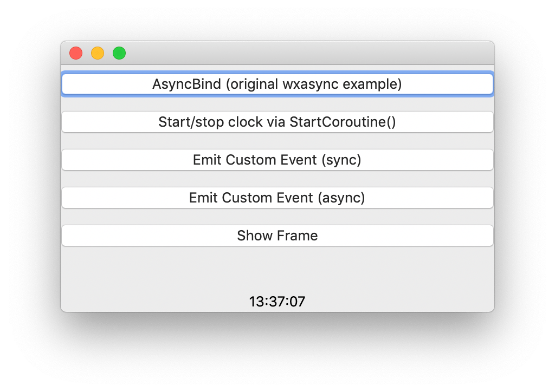
Task: Close the window with the red button
Action: [x=76, y=53]
